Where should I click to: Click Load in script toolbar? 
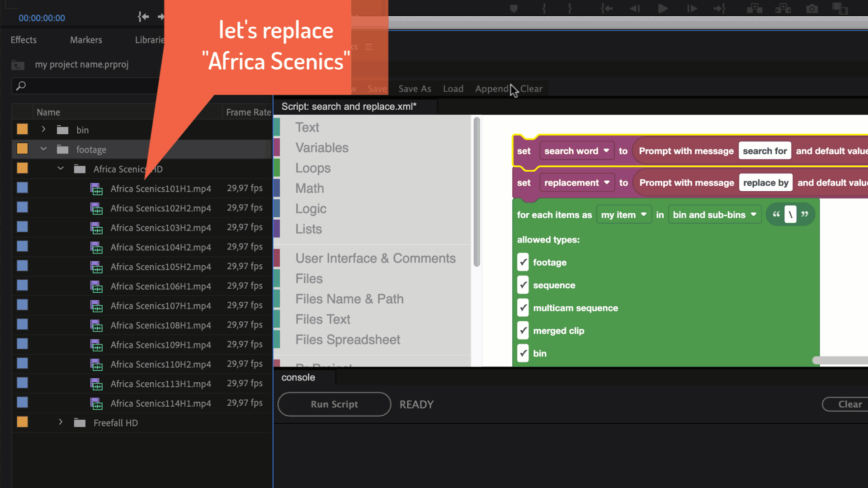tap(453, 89)
